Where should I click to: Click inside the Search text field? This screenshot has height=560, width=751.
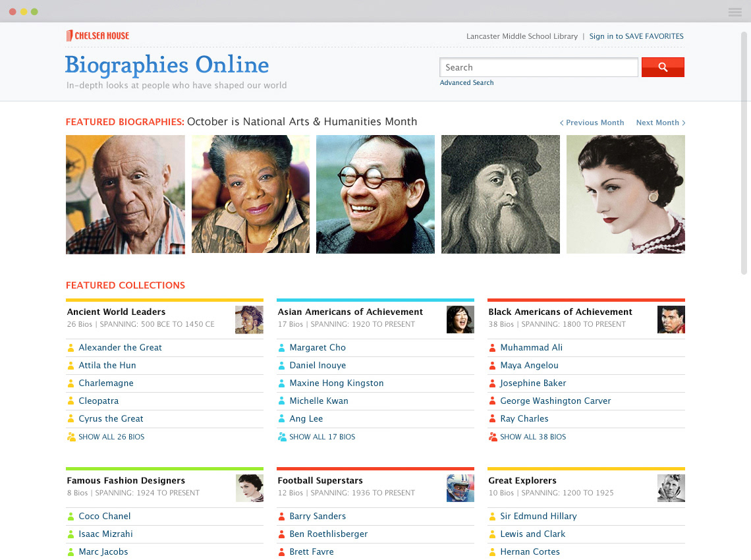(x=539, y=67)
